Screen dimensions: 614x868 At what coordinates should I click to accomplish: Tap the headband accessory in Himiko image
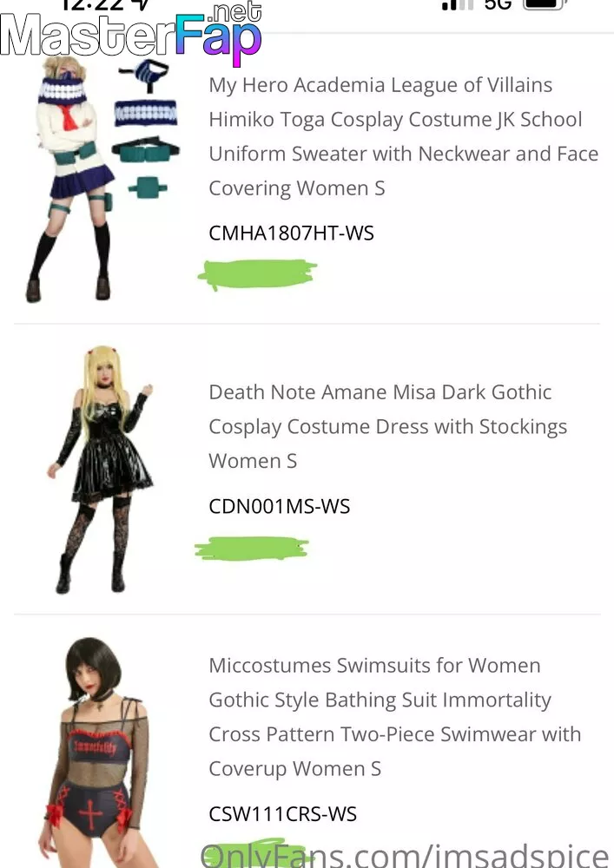(x=146, y=113)
